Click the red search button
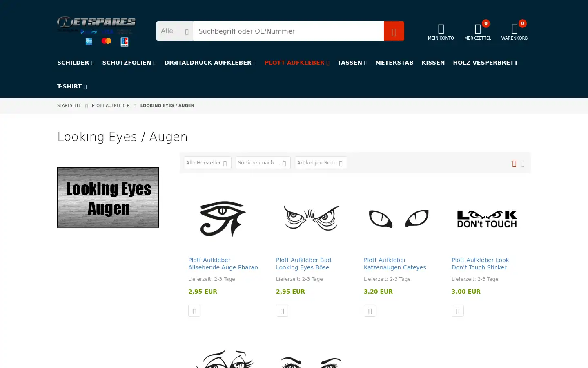This screenshot has width=588, height=368. pyautogui.click(x=394, y=31)
